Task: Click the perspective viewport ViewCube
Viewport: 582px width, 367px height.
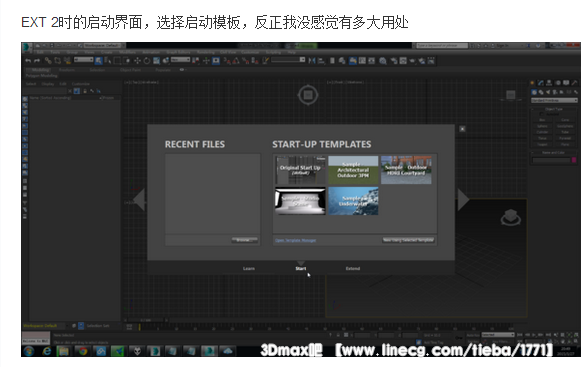Action: click(x=511, y=217)
